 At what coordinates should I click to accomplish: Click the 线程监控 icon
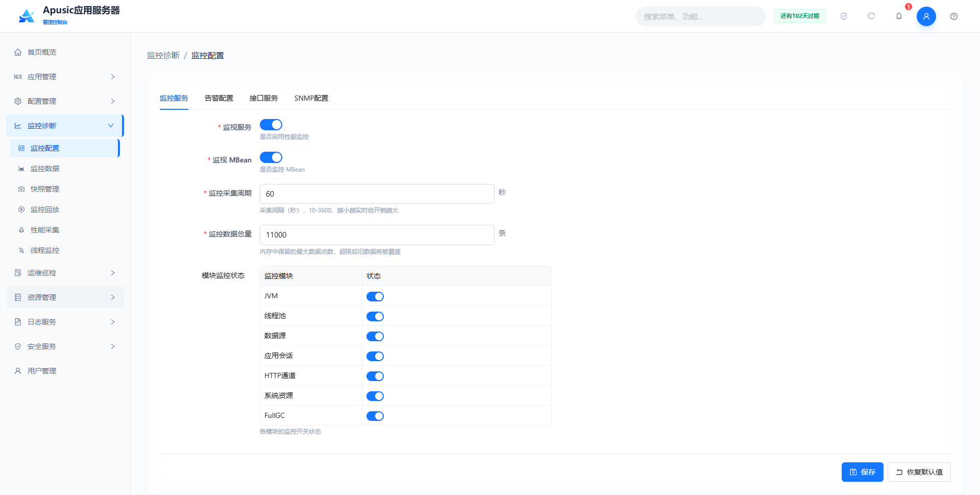(21, 250)
